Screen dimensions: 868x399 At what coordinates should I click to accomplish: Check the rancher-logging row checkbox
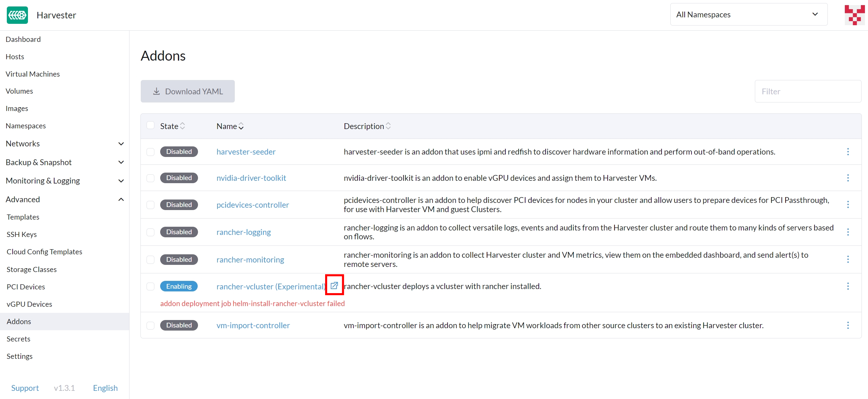tap(150, 232)
